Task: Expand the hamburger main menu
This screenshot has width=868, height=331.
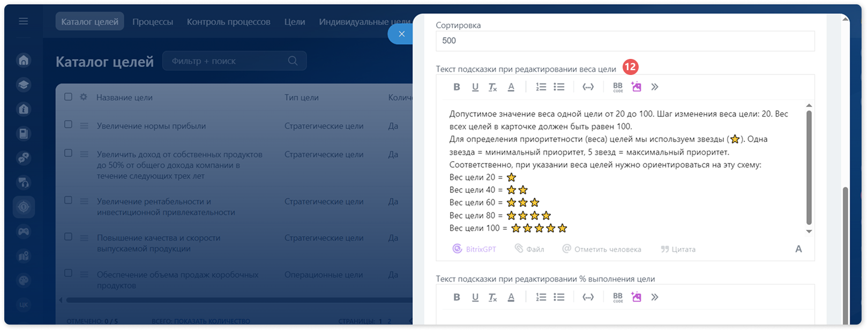Action: coord(24,21)
